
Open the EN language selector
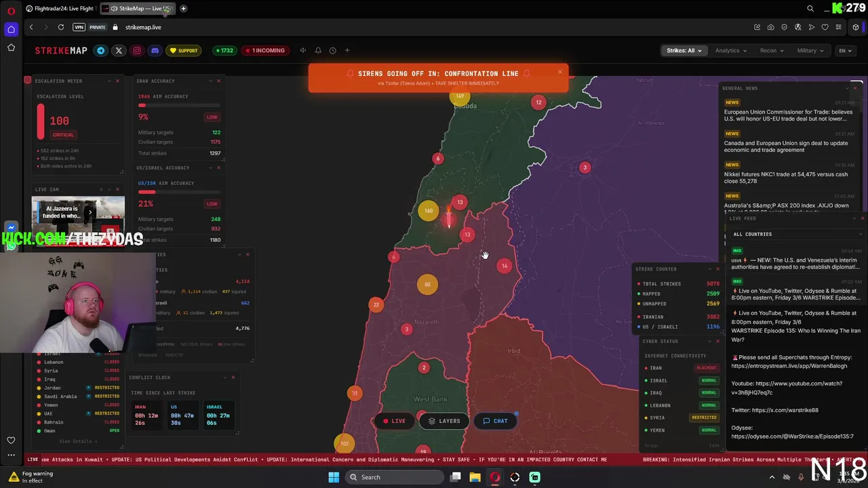click(845, 50)
